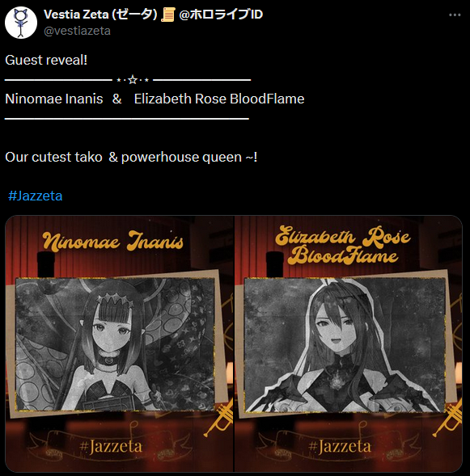470x476 pixels.
Task: Open the #Jazzeta hashtag link
Action: coord(36,196)
